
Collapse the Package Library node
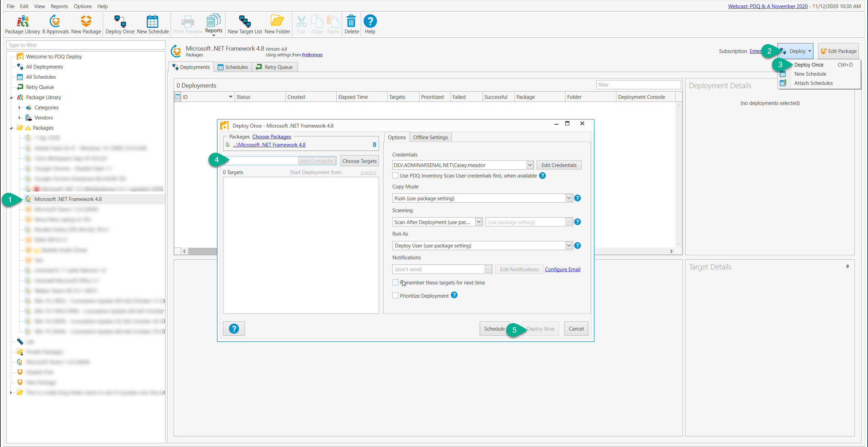point(11,97)
